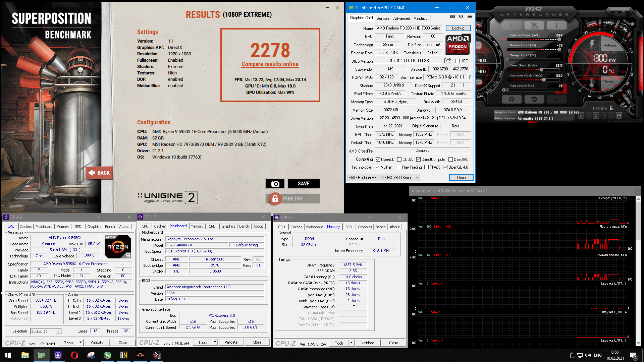Click the SAVE button in Superposition results
Viewport: 644px width, 362px height.
(x=304, y=184)
